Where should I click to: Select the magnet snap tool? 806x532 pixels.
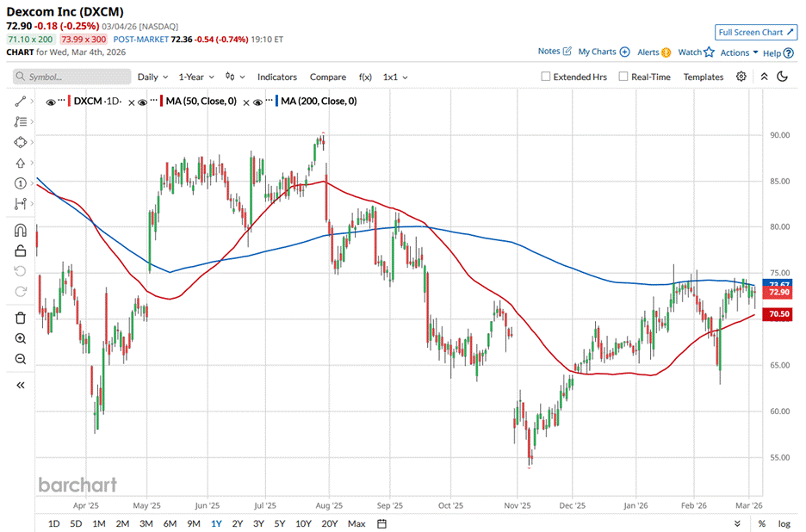(x=21, y=231)
